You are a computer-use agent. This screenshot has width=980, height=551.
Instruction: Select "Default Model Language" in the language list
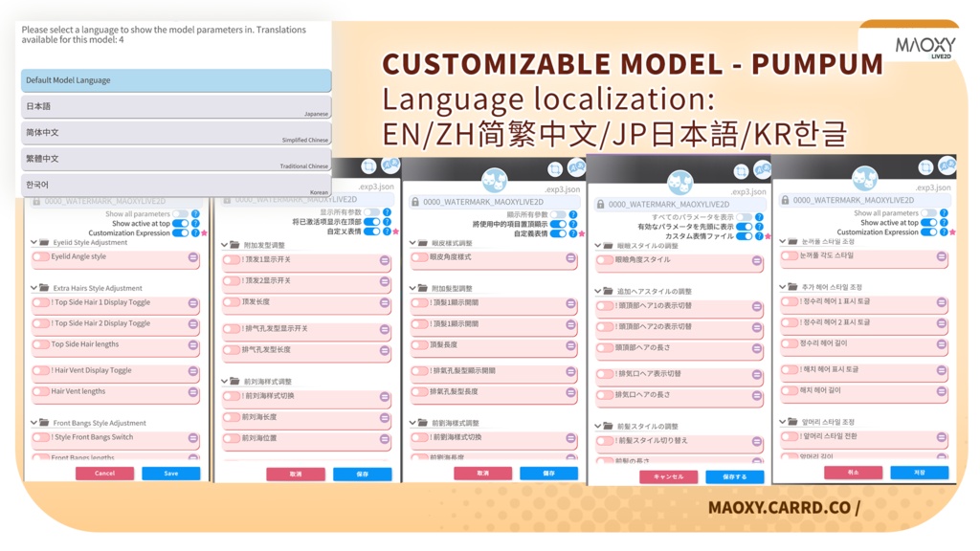click(176, 80)
